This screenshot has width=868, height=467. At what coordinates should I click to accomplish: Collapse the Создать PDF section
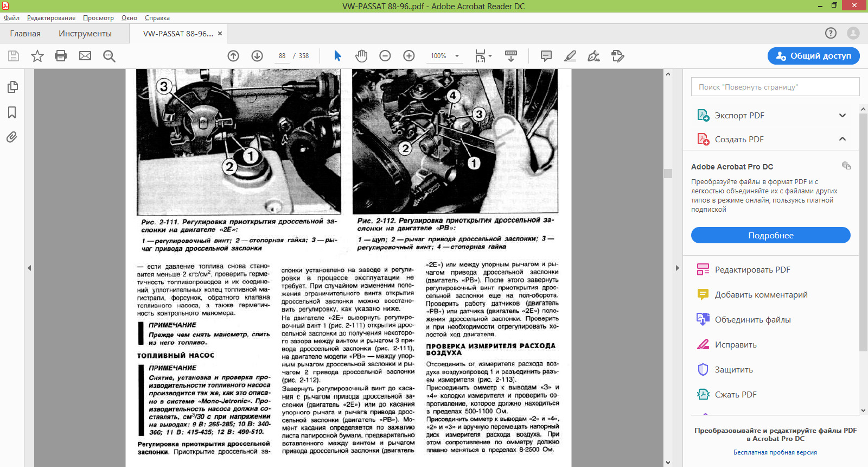pyautogui.click(x=842, y=140)
